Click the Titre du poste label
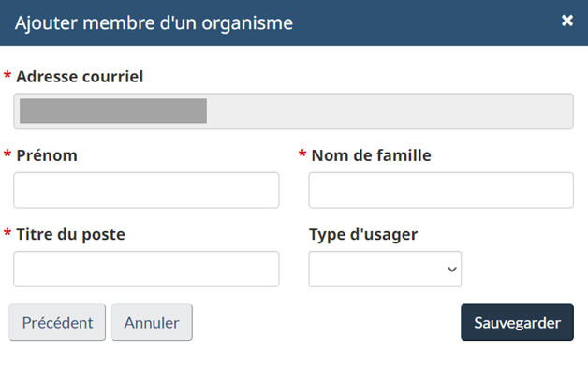Screen dimensions: 588x366 click(70, 234)
